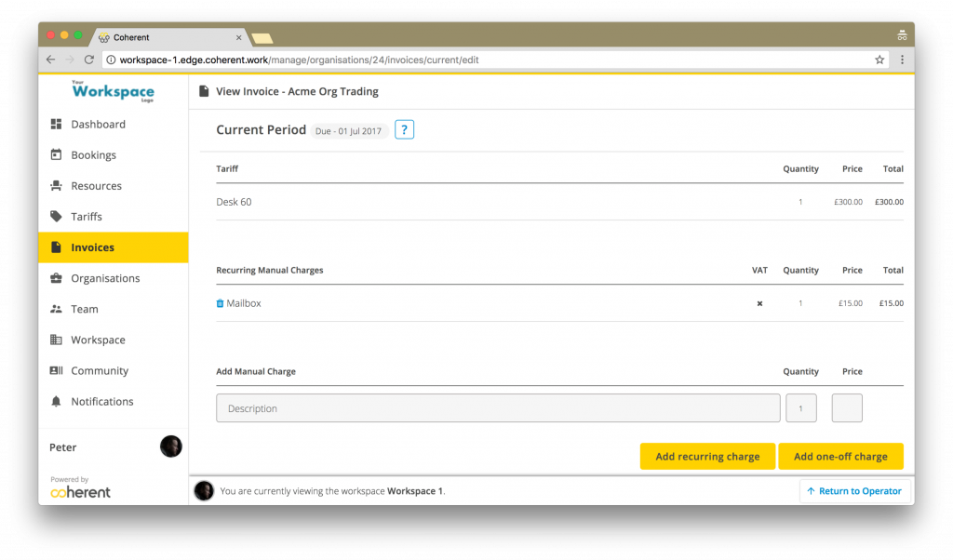The height and width of the screenshot is (560, 953).
Task: Click the browser address bar URL
Action: pos(299,60)
